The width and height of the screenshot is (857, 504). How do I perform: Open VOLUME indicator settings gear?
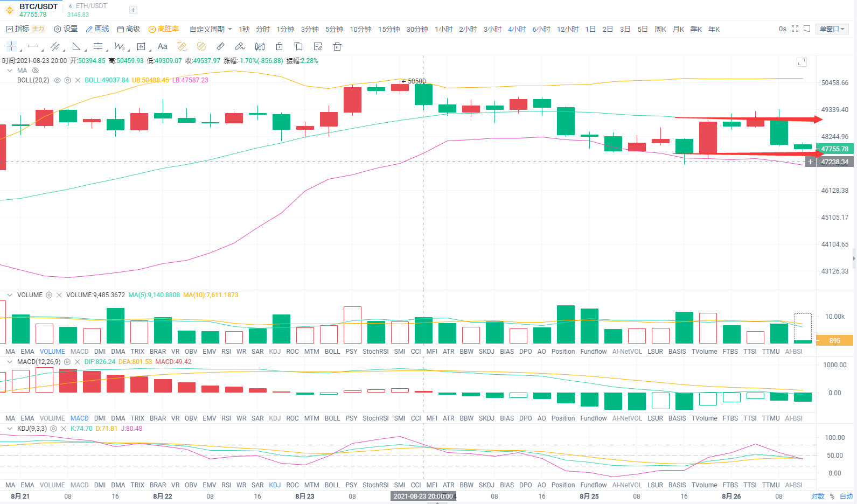click(49, 295)
